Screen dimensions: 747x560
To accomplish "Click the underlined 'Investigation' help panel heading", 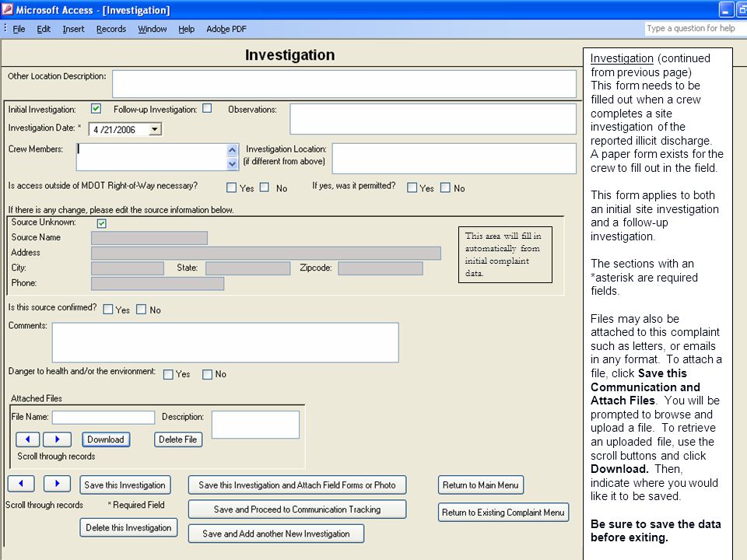I will 622,58.
